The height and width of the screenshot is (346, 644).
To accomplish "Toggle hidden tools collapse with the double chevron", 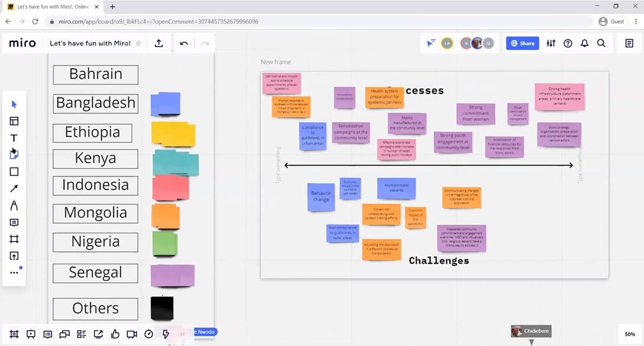I will point(182,334).
